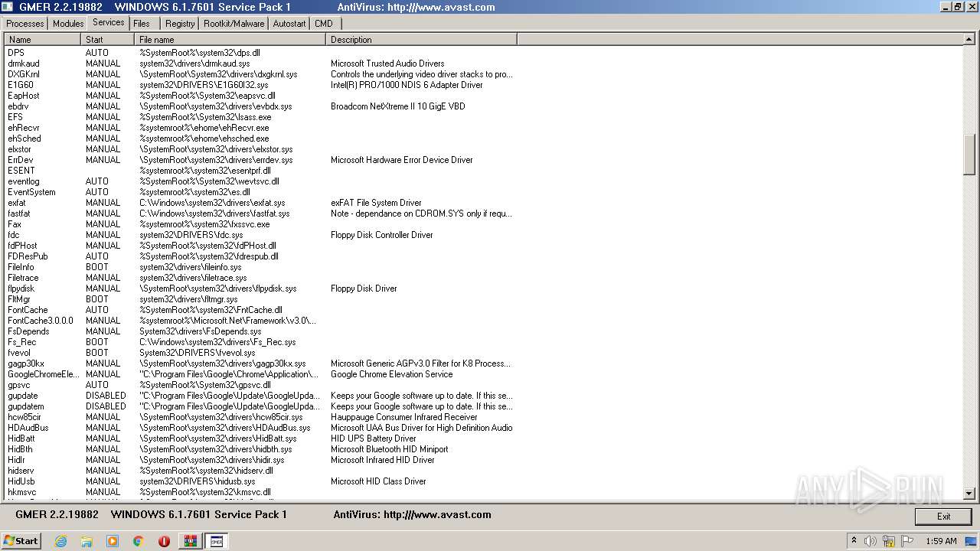Screen dimensions: 980x551
Task: Select the Fax service row
Action: [x=260, y=224]
